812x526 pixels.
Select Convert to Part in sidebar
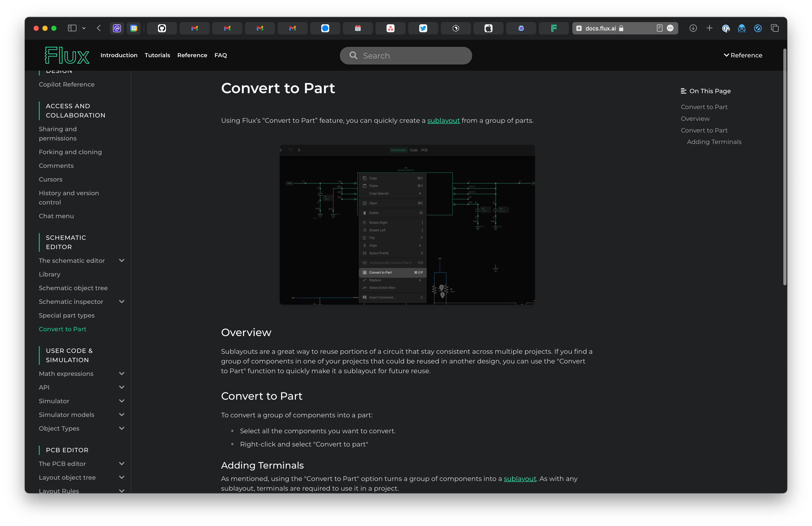(62, 329)
